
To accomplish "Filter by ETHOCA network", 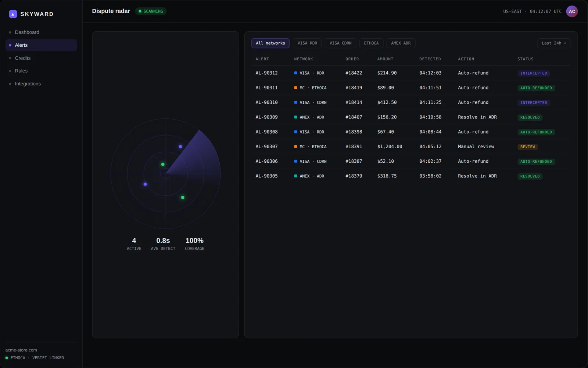I will click(371, 43).
